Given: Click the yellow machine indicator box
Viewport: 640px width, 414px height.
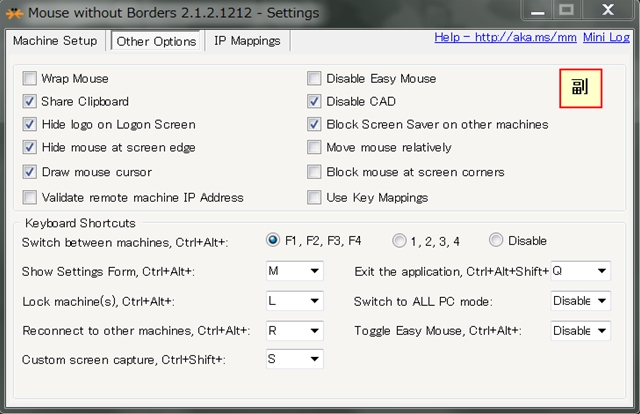Looking at the screenshot, I should [580, 88].
